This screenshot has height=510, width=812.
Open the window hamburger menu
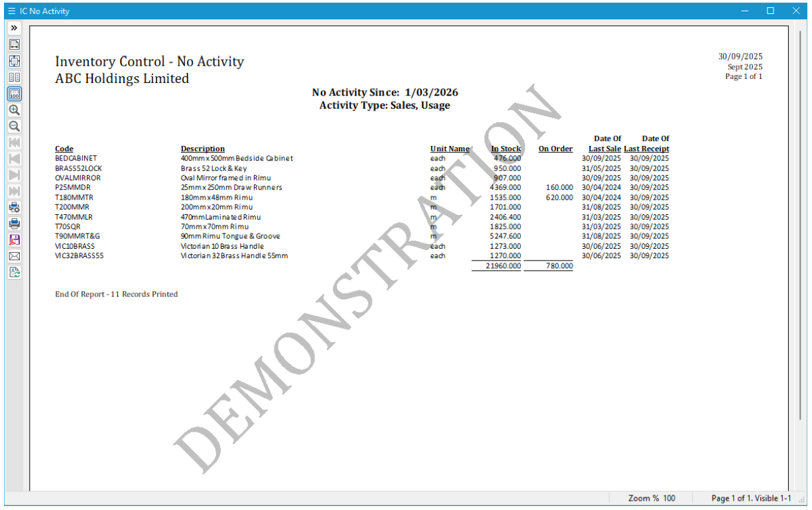pos(11,11)
